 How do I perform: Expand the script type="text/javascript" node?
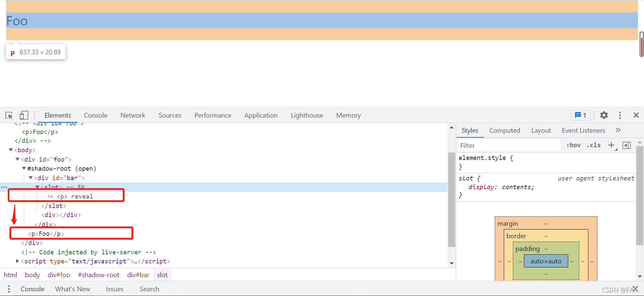click(x=17, y=261)
